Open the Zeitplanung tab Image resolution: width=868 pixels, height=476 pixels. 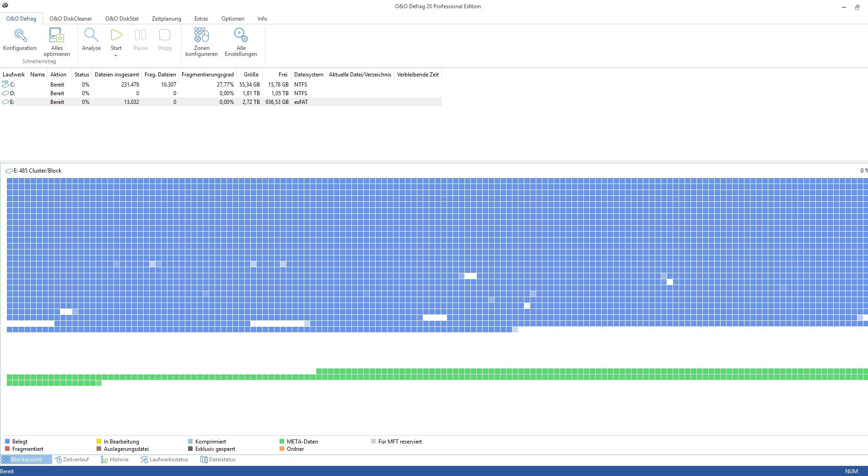coord(167,19)
